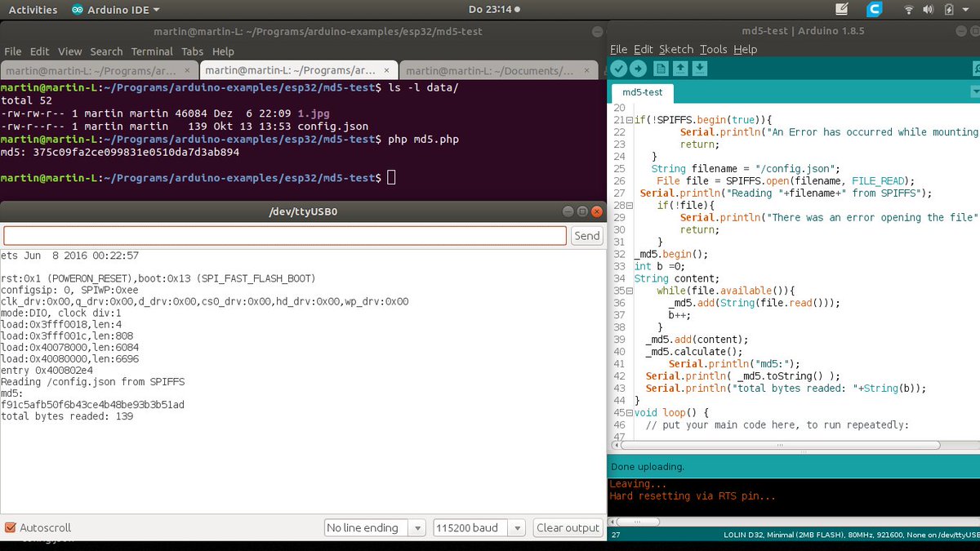Open terminal Help menu

click(x=223, y=51)
